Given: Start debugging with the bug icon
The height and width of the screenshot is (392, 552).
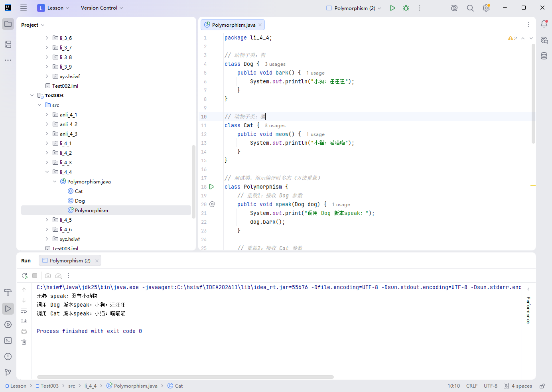Looking at the screenshot, I should 406,8.
